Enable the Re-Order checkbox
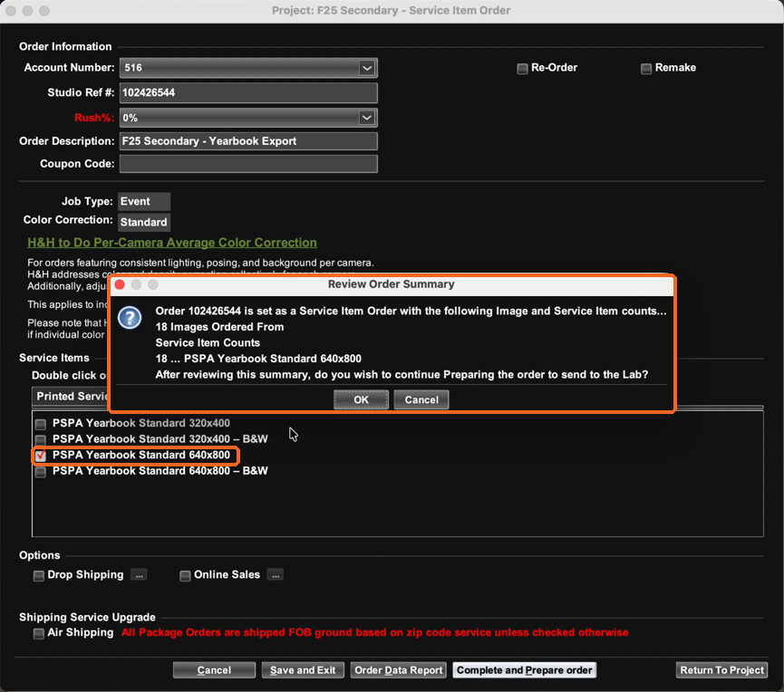The height and width of the screenshot is (692, 784). (522, 69)
